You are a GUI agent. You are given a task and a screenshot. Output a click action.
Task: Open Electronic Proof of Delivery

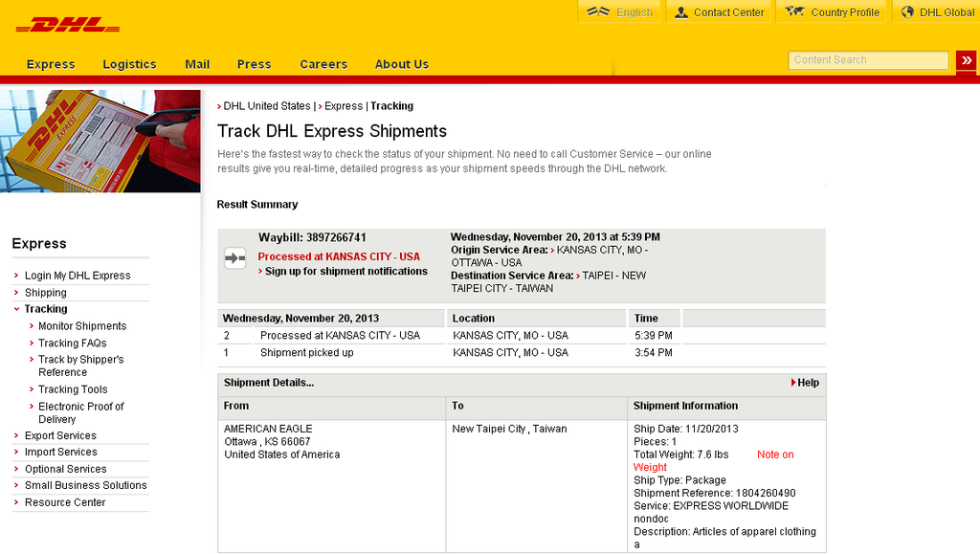tap(80, 412)
